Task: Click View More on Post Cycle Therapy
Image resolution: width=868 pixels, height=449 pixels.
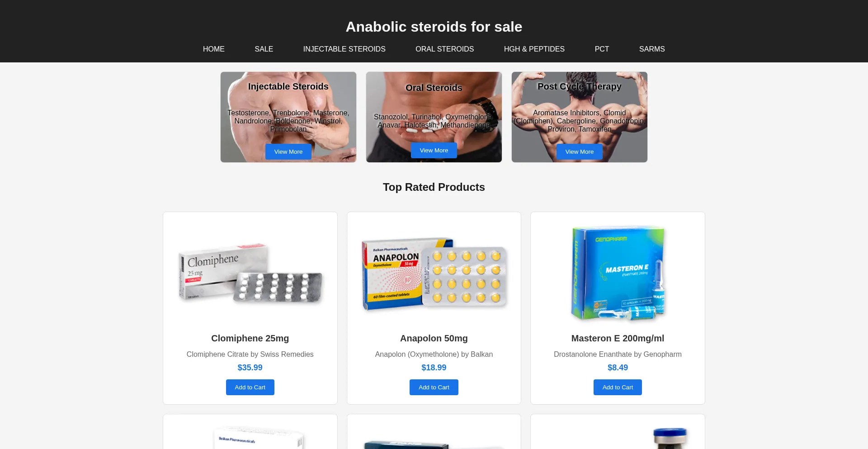Action: click(580, 151)
